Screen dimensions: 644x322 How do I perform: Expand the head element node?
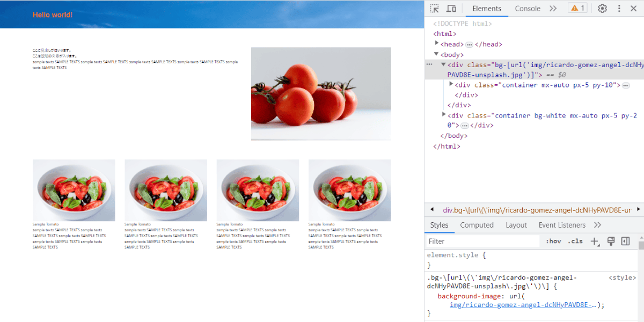tap(437, 44)
